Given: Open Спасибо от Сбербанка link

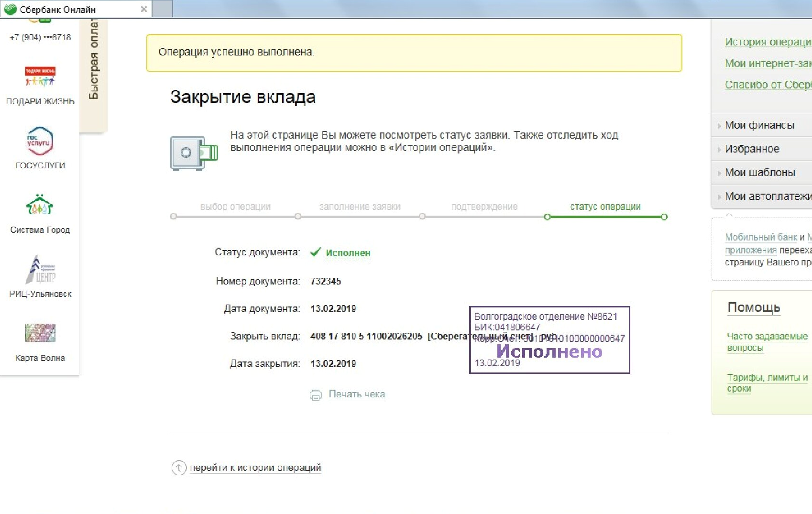Looking at the screenshot, I should point(768,85).
